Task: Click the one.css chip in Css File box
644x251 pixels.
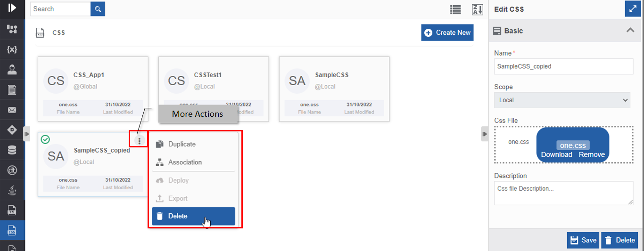Action: click(x=573, y=146)
